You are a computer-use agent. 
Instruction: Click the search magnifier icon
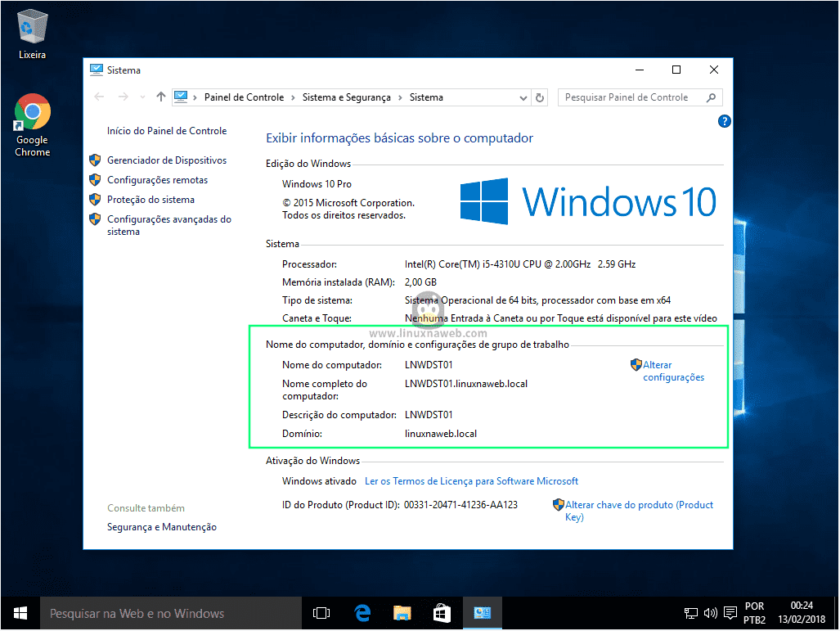pos(711,97)
